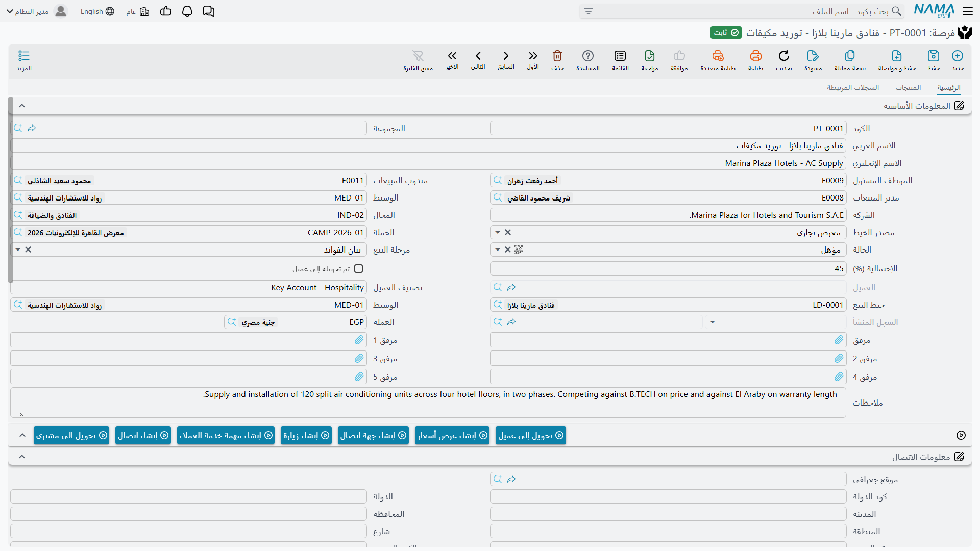The image size is (980, 551).
Task: Collapse the action buttons bar
Action: point(22,435)
